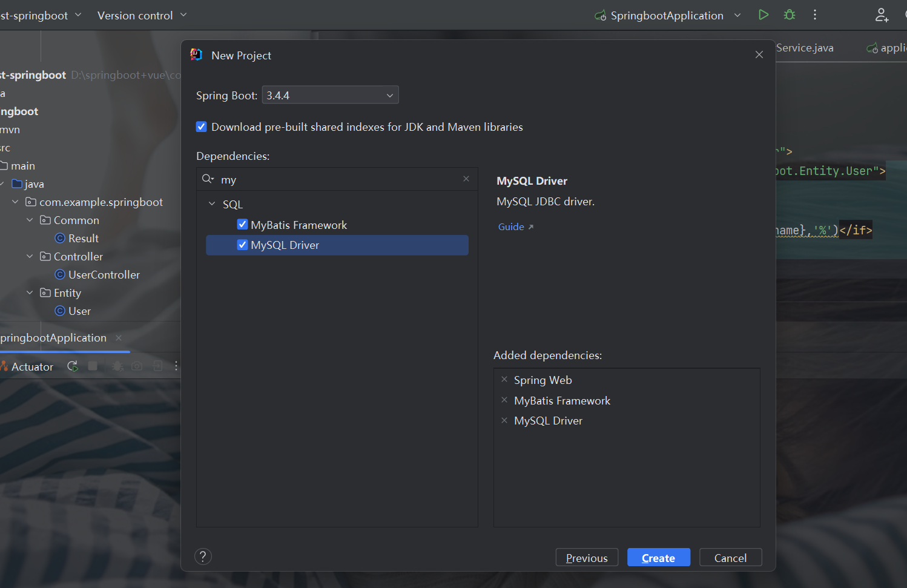Collapse the SQL dependency category
The width and height of the screenshot is (907, 588).
(x=212, y=204)
